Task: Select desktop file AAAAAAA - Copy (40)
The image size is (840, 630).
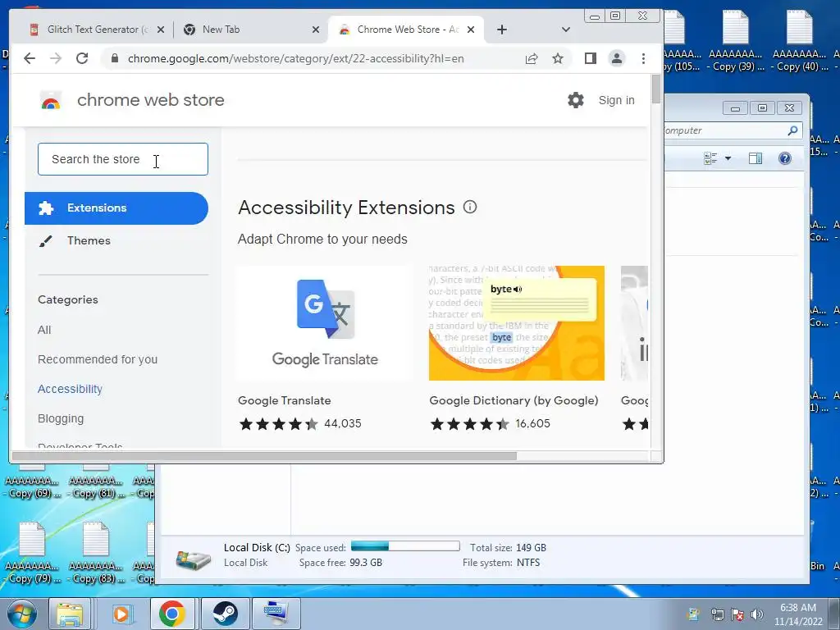Action: (801, 42)
